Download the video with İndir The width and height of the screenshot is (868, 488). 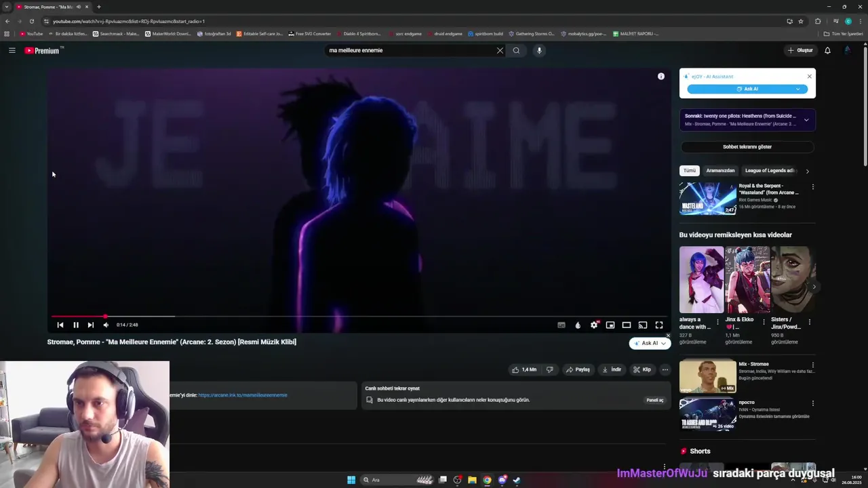[x=612, y=369]
